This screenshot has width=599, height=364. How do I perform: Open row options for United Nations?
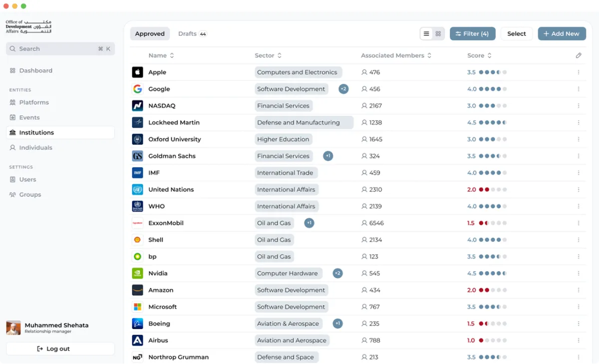[x=579, y=189]
